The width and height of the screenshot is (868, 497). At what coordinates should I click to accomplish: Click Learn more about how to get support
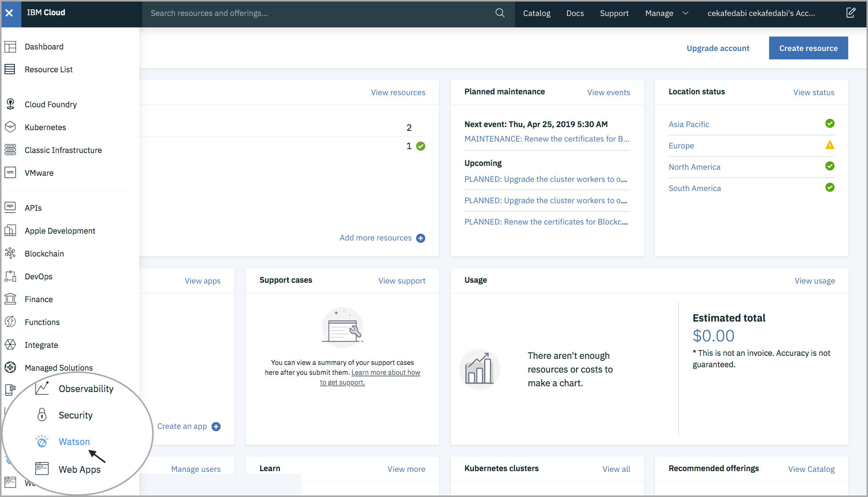click(x=385, y=373)
